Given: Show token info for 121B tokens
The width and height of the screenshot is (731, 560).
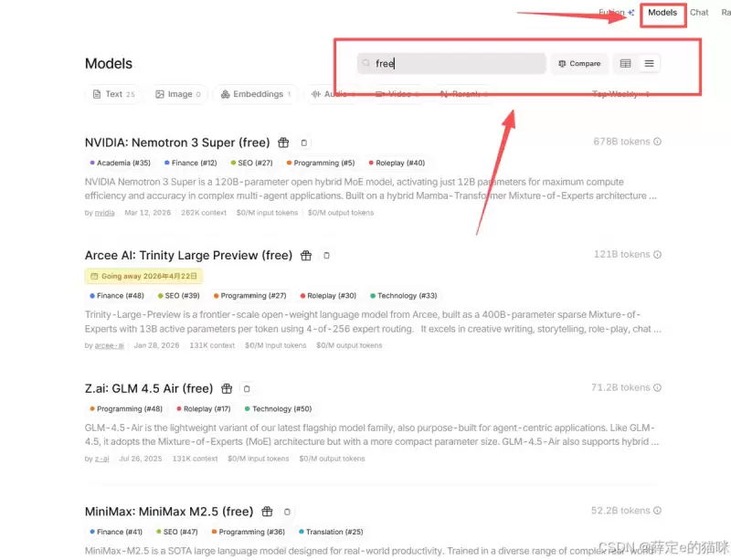Looking at the screenshot, I should coord(657,255).
